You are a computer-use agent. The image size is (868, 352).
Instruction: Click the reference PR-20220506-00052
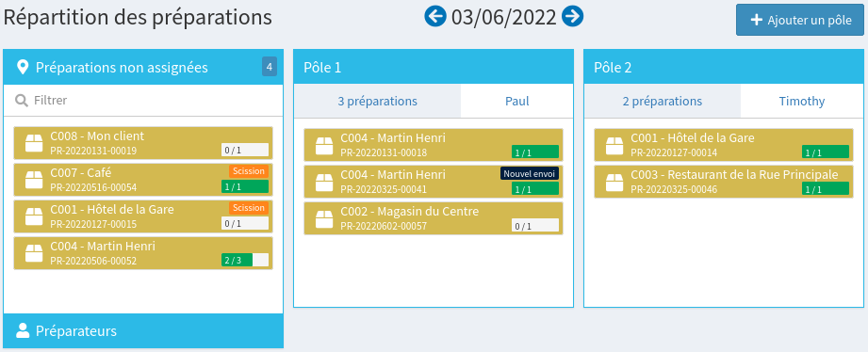point(93,261)
